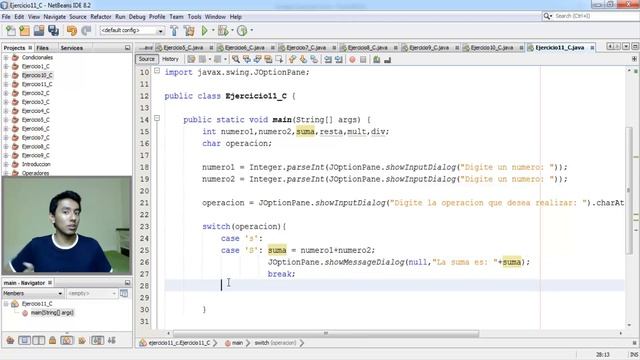Viewport: 640px width, 360px height.
Task: Click the Last Edit icon in editor toolbar
Action: point(191,60)
